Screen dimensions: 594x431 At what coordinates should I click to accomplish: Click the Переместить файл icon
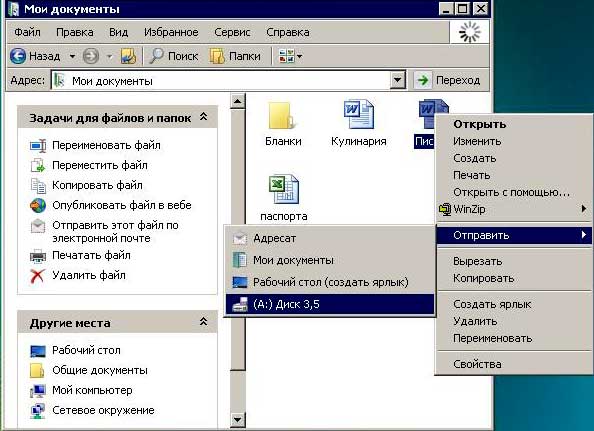tap(38, 166)
